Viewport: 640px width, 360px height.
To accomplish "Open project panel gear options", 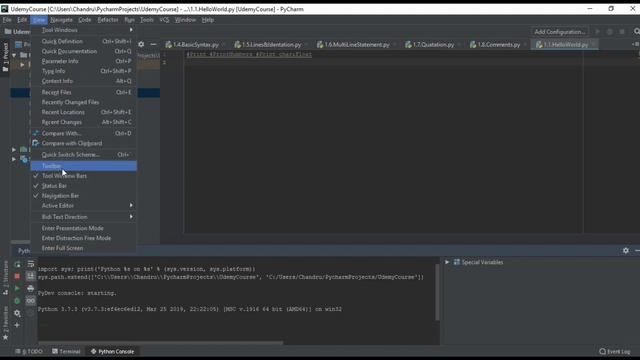I will (x=141, y=44).
